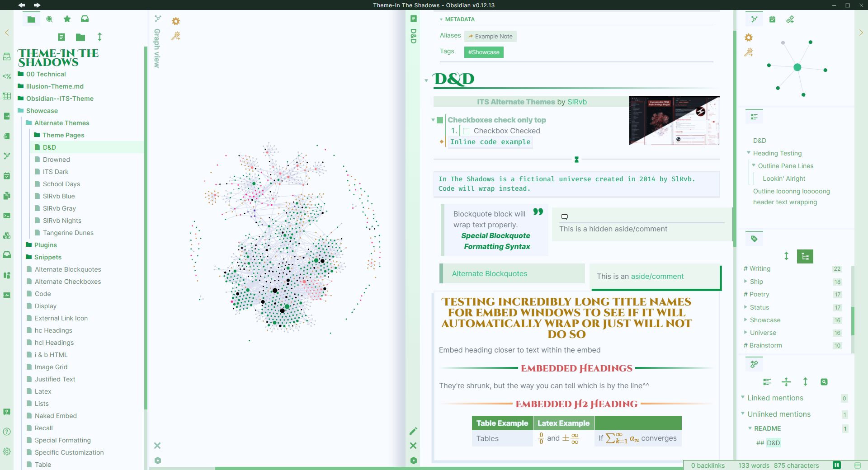Open the outgoing links tab in right sidebar

[790, 19]
